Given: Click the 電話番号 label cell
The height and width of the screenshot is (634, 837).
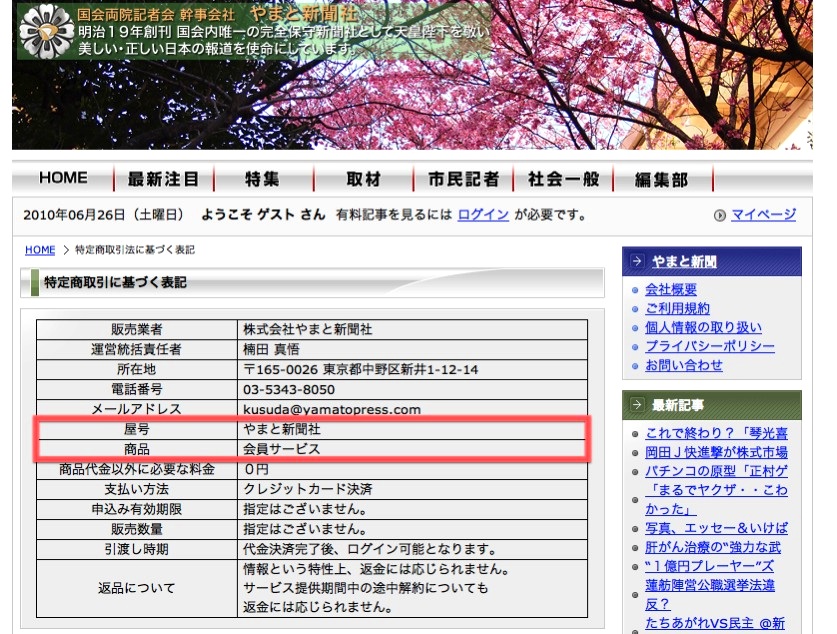Looking at the screenshot, I should tap(137, 390).
